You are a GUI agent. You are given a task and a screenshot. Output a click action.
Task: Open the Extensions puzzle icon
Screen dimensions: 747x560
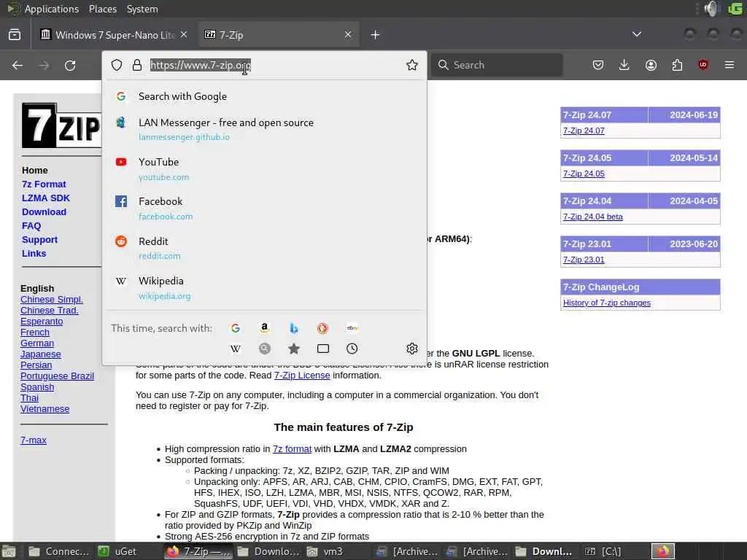coord(677,65)
